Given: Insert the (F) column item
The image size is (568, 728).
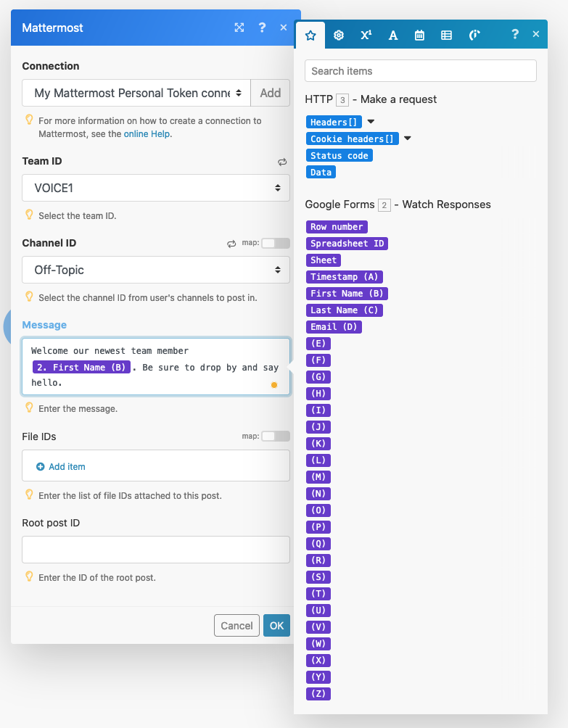Looking at the screenshot, I should [x=318, y=360].
